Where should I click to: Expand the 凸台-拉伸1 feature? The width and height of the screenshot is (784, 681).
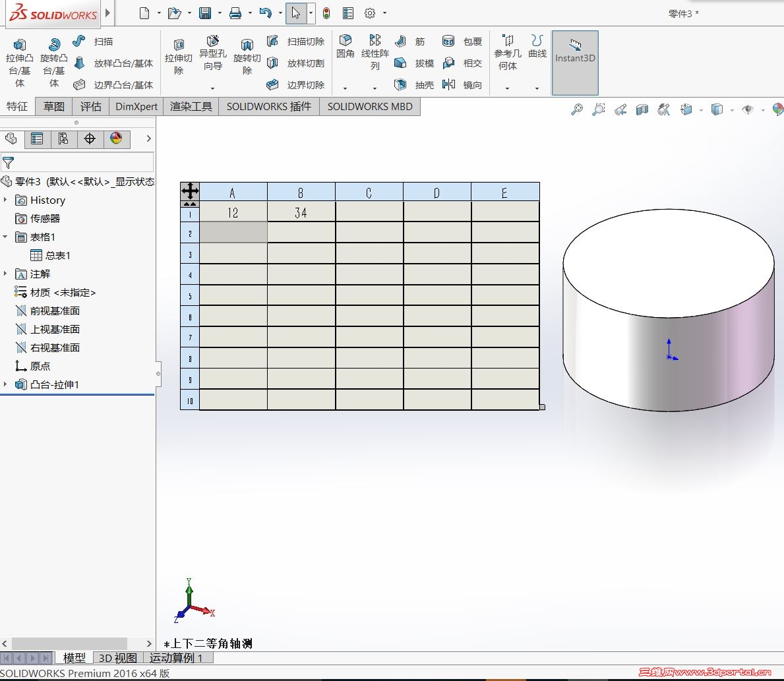tap(5, 384)
